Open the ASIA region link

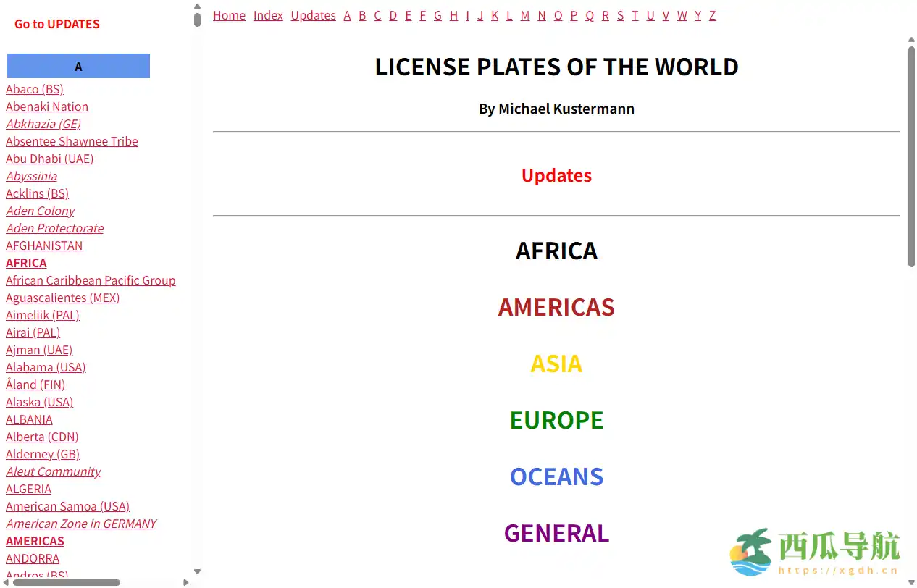[x=556, y=364]
